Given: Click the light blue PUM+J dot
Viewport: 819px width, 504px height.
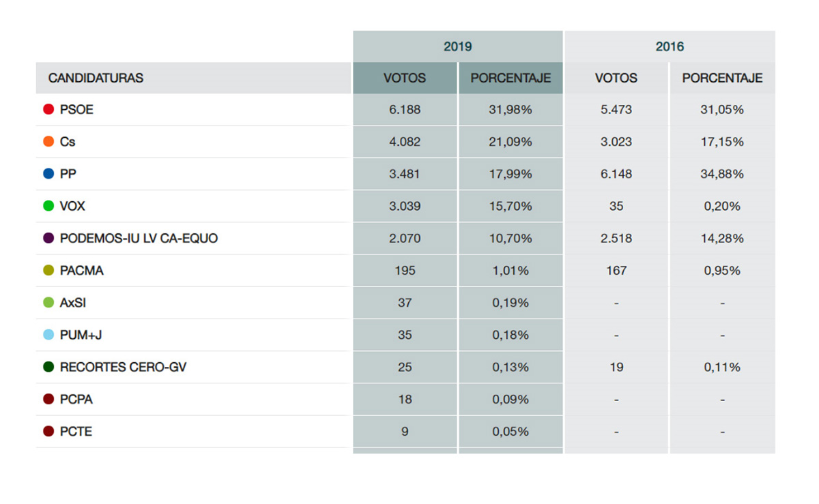Looking at the screenshot, I should [48, 335].
